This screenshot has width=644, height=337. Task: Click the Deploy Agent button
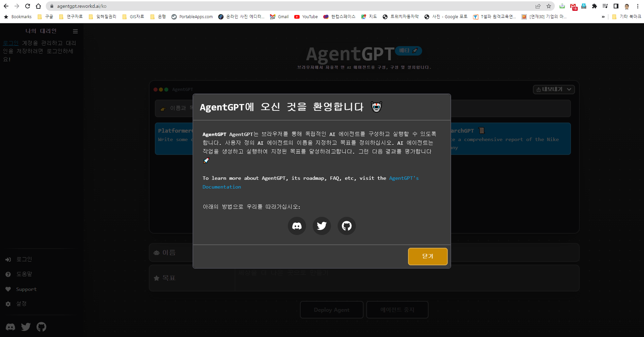332,310
